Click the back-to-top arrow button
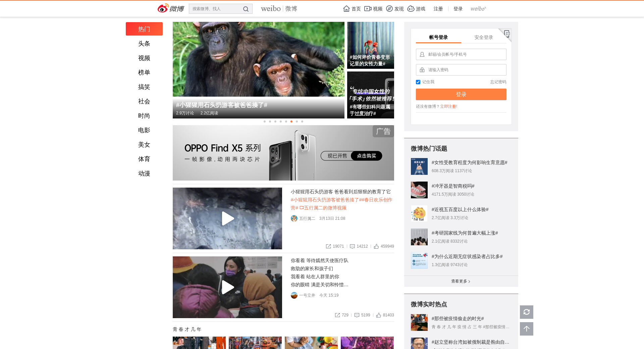 point(526,329)
